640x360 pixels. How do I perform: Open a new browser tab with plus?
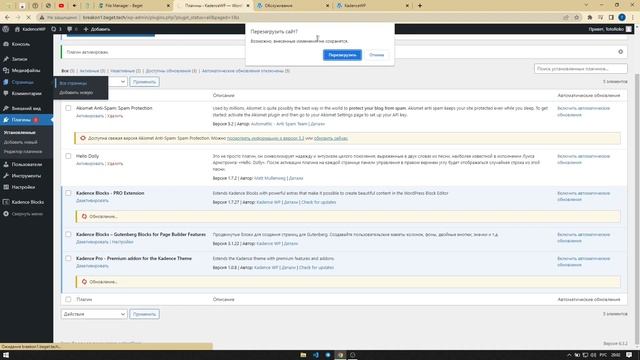pos(420,6)
